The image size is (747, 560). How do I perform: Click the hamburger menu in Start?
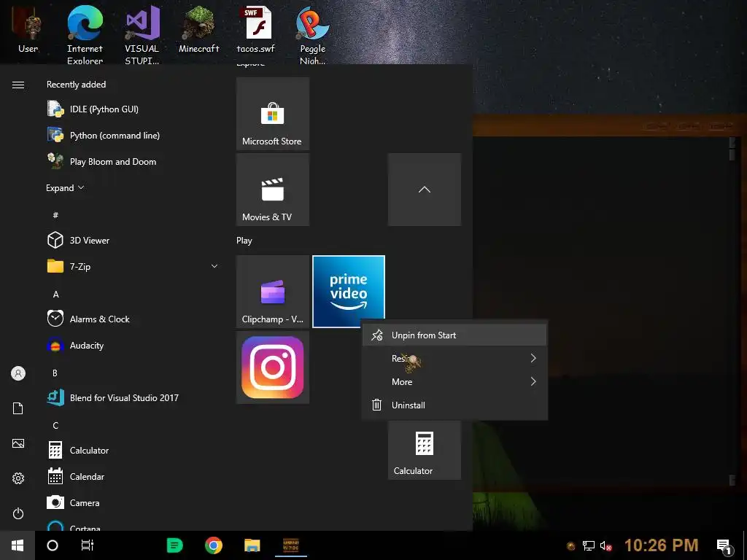click(18, 85)
